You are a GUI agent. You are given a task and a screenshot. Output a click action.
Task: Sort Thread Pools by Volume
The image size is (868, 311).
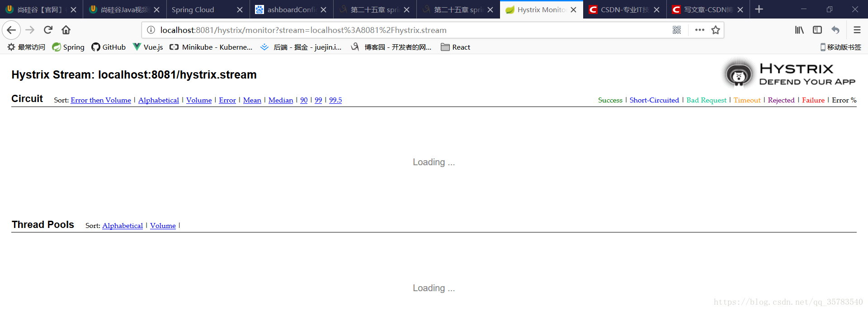coord(163,226)
